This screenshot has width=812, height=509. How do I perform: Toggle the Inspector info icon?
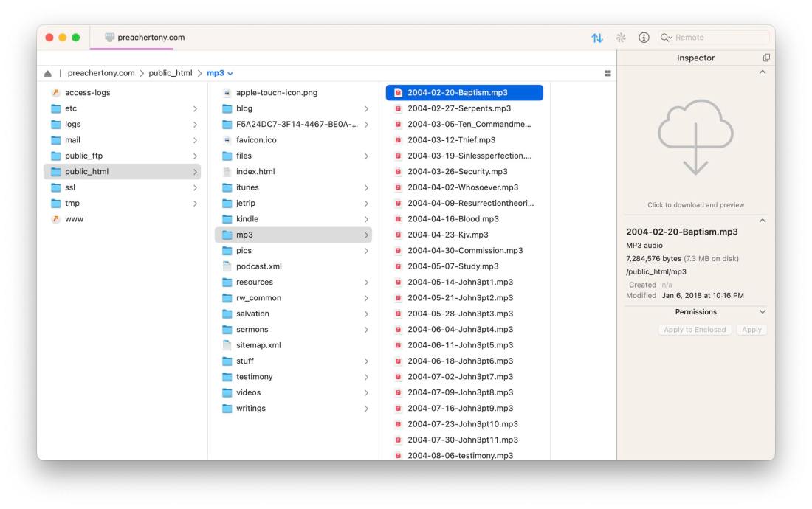coord(644,38)
